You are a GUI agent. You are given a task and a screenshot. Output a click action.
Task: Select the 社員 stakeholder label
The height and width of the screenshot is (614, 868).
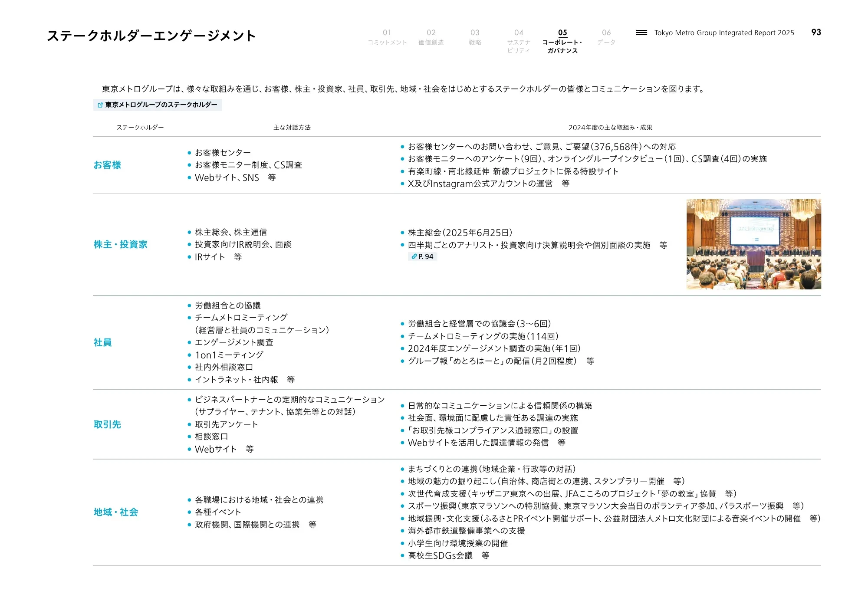tap(103, 342)
